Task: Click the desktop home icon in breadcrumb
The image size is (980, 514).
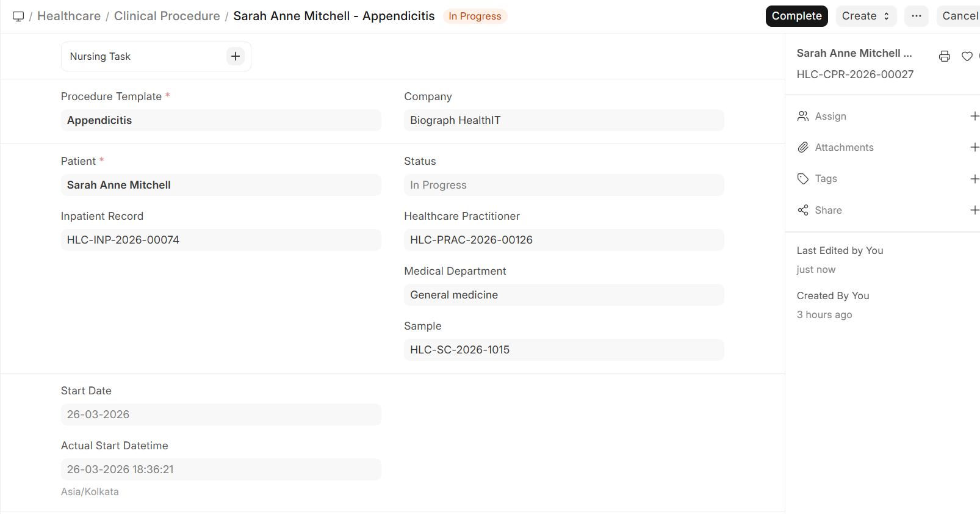Action: [18, 16]
